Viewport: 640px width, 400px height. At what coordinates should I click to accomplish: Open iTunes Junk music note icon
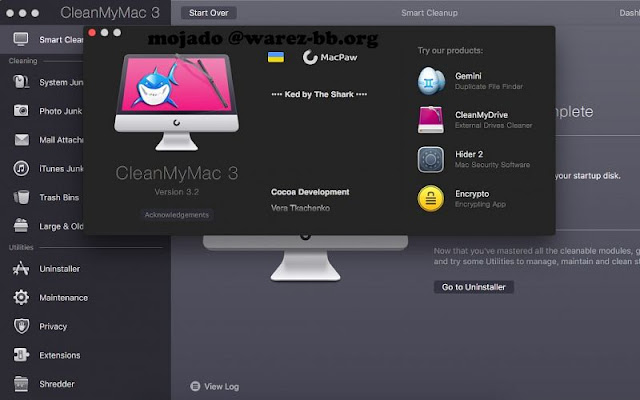click(x=21, y=168)
